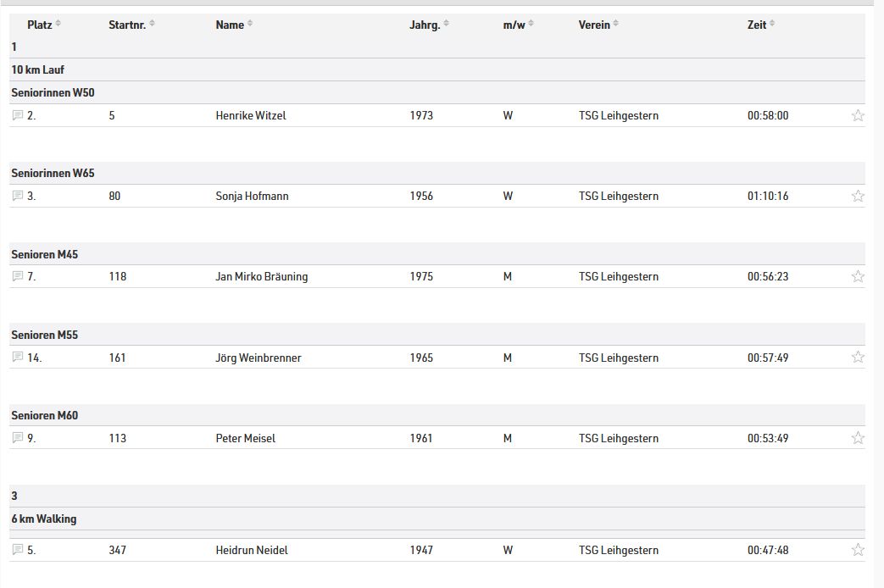Click comment icon beside Sonja Hofmann's rank

(x=18, y=196)
